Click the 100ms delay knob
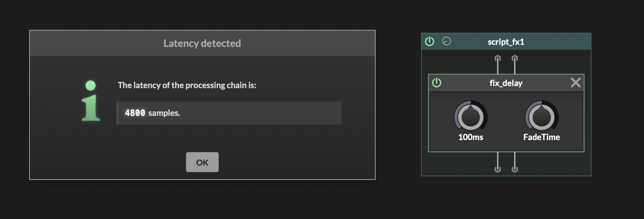Screen dimensions: 644x219 click(x=471, y=117)
